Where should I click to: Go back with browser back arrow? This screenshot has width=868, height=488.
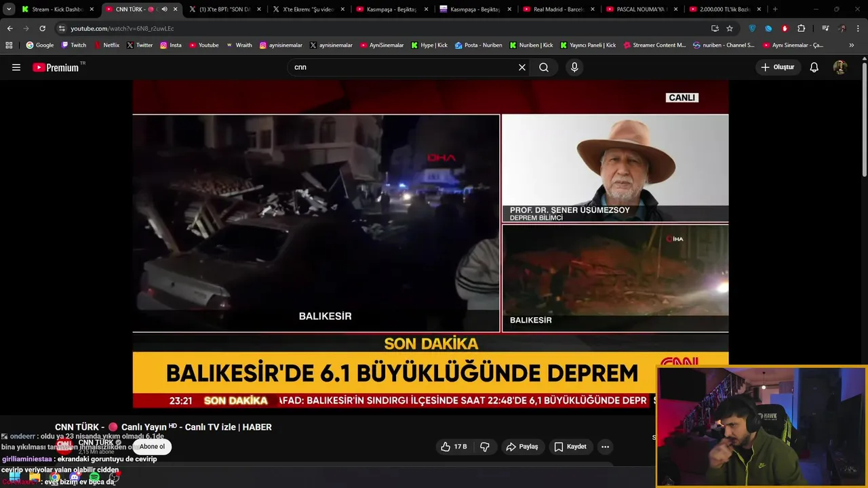(x=9, y=28)
